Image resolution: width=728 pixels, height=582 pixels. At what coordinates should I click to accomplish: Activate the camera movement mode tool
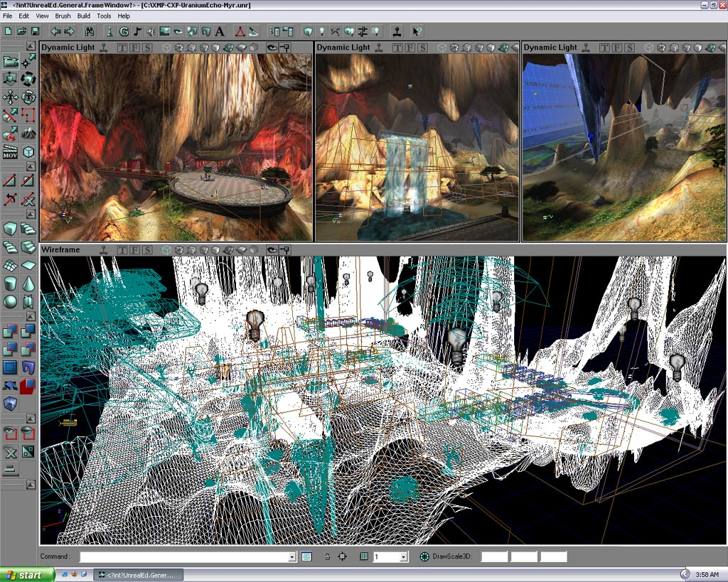(x=9, y=63)
